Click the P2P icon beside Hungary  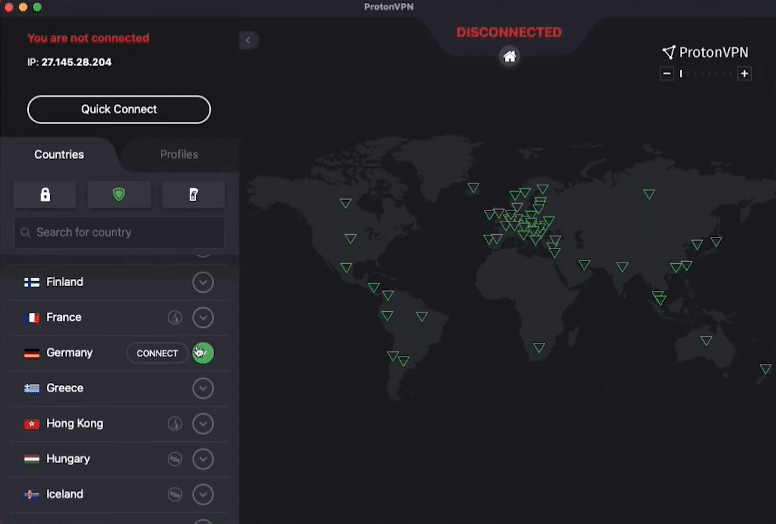click(175, 459)
